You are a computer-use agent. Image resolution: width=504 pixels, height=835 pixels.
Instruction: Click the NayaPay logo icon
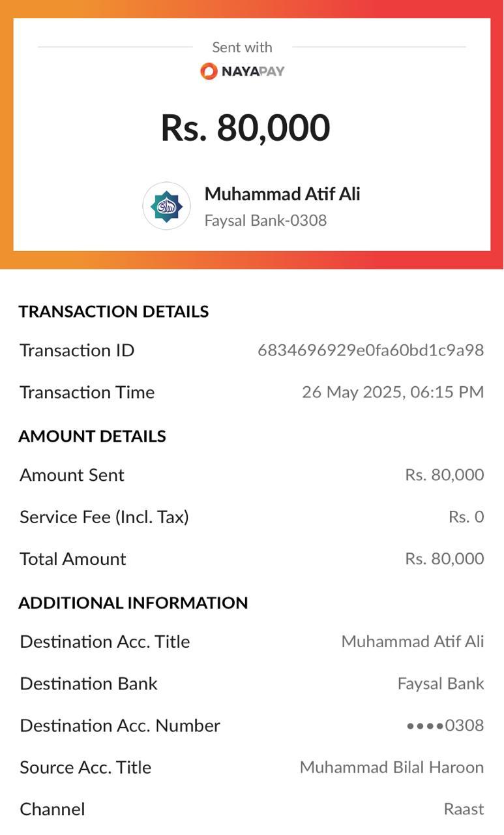(x=209, y=71)
